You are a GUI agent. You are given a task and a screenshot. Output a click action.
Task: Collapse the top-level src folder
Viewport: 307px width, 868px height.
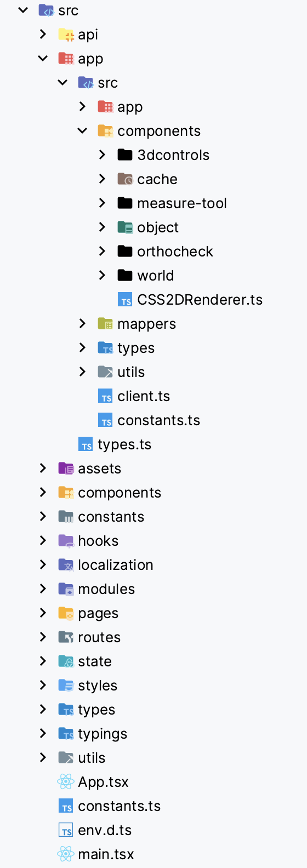click(23, 10)
